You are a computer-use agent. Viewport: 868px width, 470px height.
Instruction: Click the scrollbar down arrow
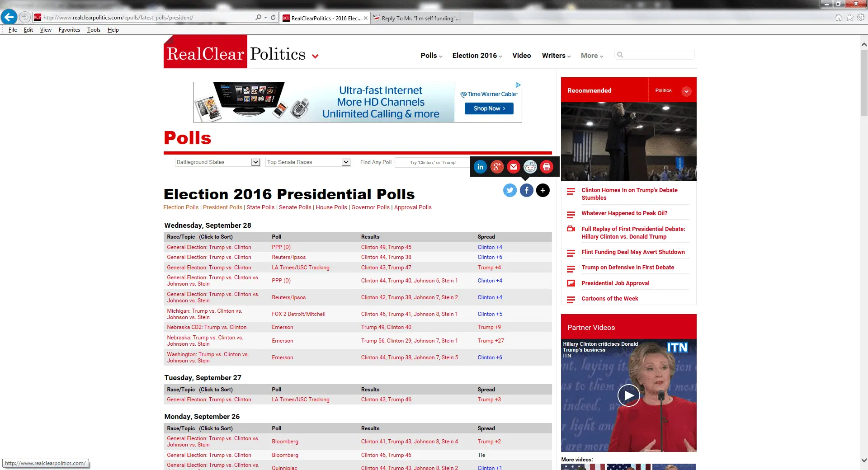pyautogui.click(x=864, y=461)
